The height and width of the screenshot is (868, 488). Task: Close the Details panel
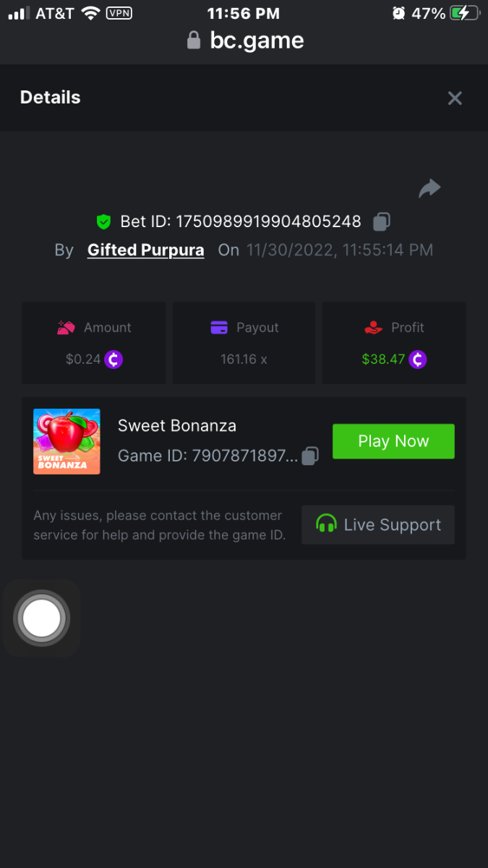click(455, 98)
